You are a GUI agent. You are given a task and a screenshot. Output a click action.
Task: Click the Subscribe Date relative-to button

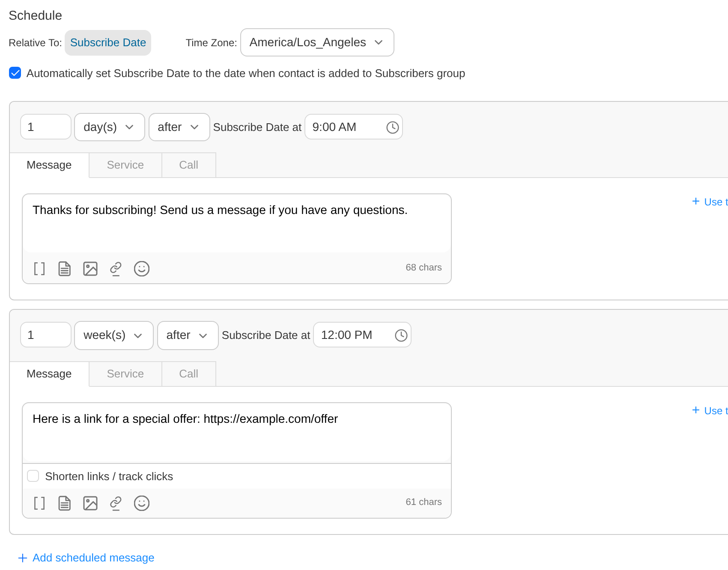[x=108, y=43]
